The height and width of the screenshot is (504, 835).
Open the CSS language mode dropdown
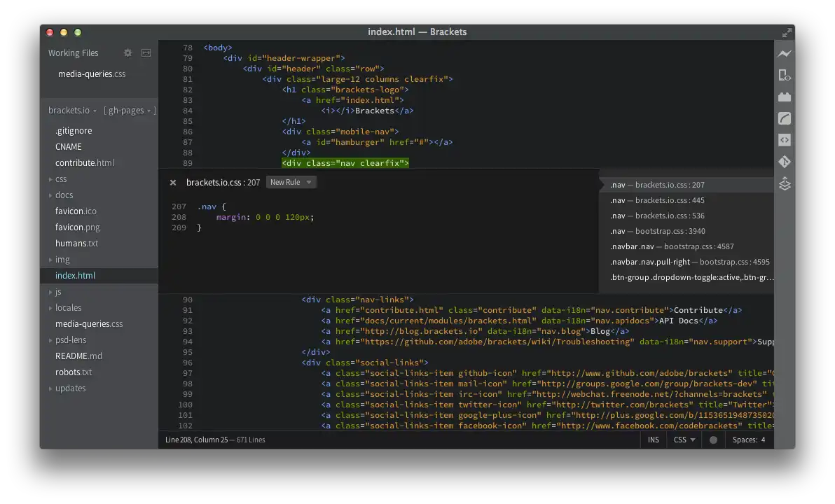[684, 440]
